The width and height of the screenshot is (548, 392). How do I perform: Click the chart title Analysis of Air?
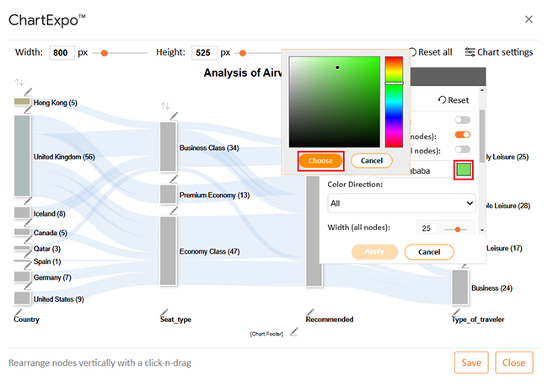pyautogui.click(x=243, y=72)
